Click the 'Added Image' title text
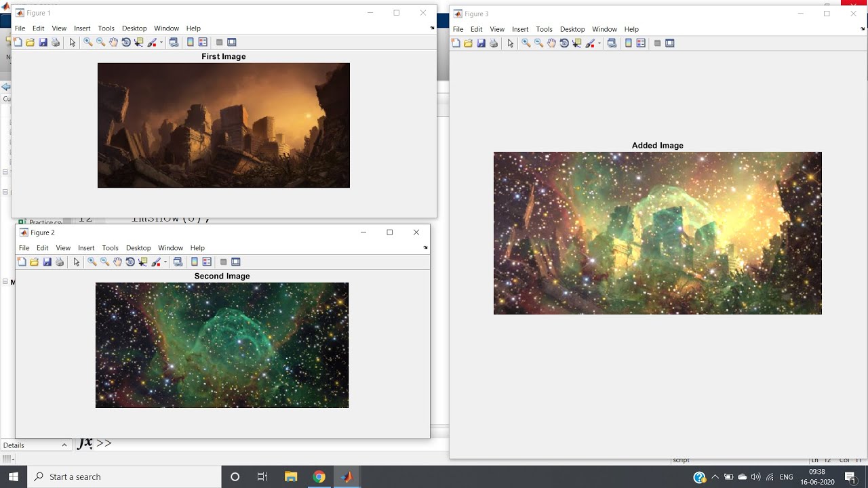The image size is (868, 488). [658, 145]
